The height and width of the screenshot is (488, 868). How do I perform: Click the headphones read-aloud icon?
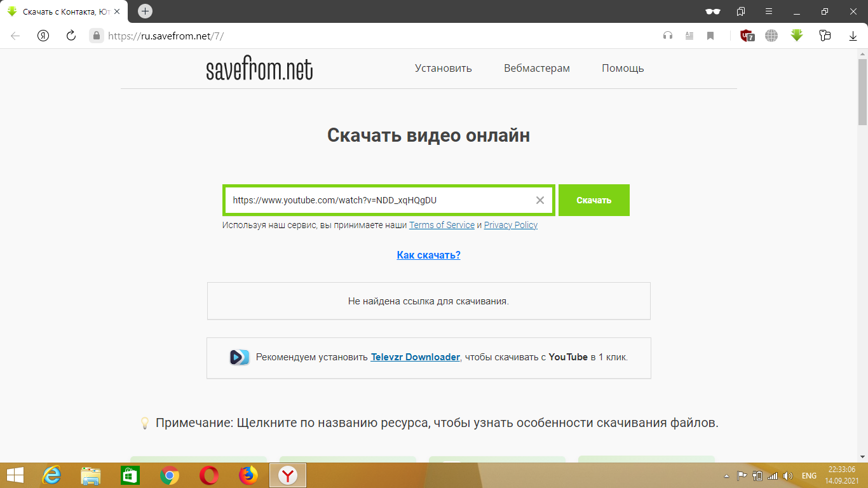(667, 36)
